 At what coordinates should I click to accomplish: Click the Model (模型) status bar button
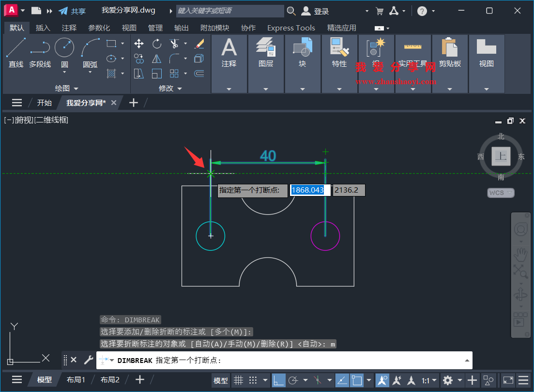click(220, 380)
